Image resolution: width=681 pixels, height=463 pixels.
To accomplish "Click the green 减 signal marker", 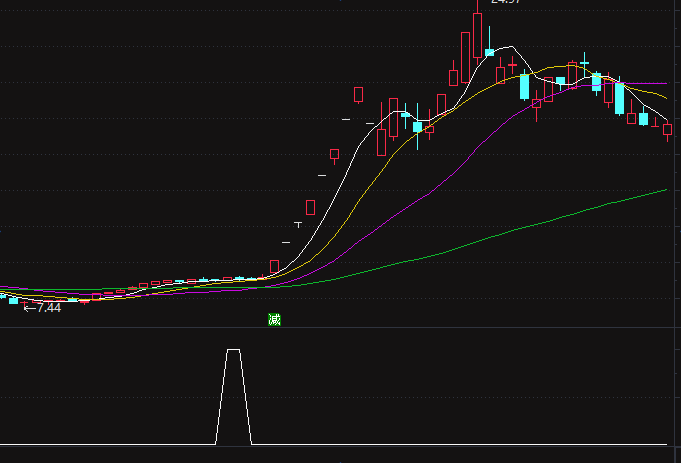I will [274, 320].
